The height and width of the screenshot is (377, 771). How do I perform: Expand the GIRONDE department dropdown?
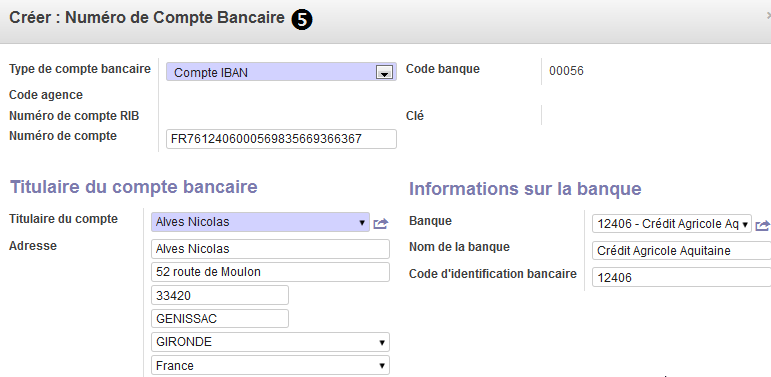click(x=270, y=342)
